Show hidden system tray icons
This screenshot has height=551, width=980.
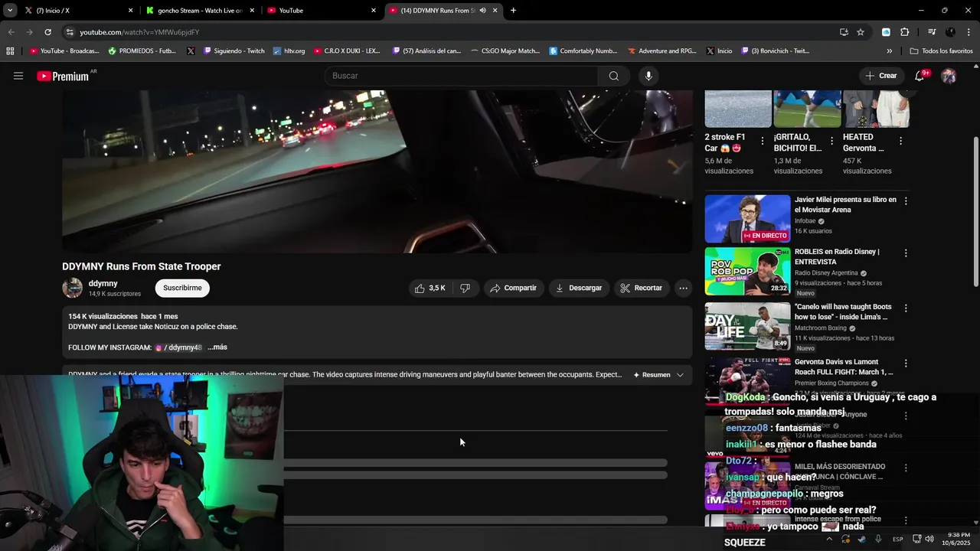point(828,539)
